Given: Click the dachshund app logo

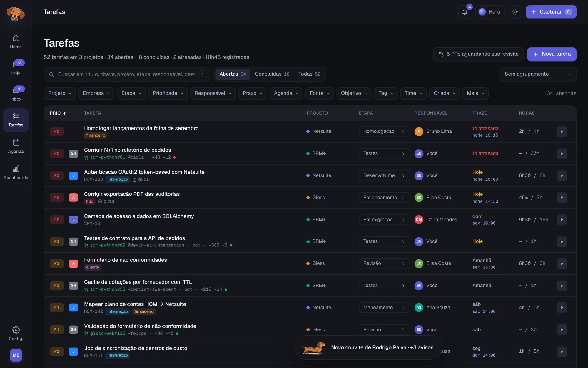Looking at the screenshot, I should (x=16, y=14).
